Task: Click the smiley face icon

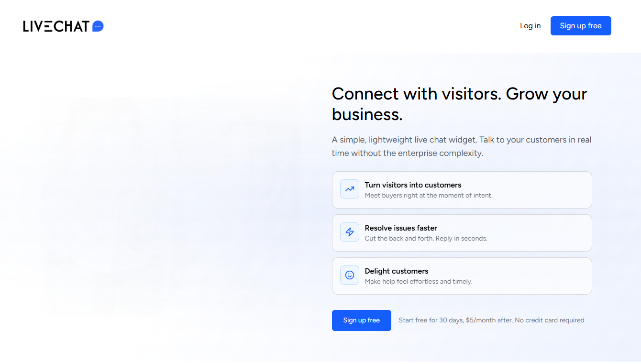Action: coord(350,275)
